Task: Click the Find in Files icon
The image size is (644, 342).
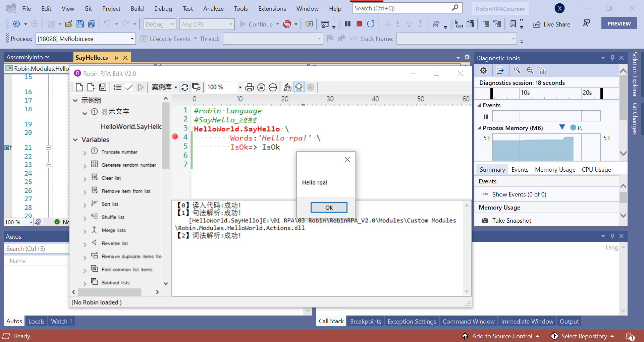Action: [x=309, y=24]
